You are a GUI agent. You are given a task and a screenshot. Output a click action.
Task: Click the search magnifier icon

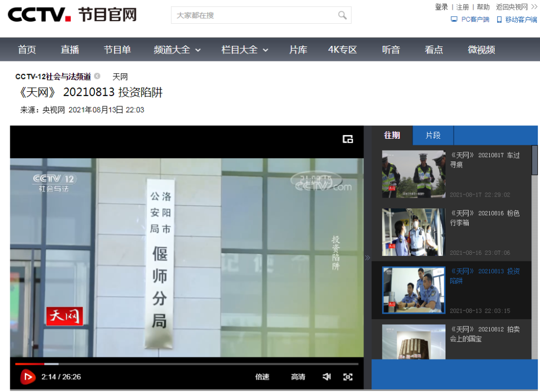[342, 15]
